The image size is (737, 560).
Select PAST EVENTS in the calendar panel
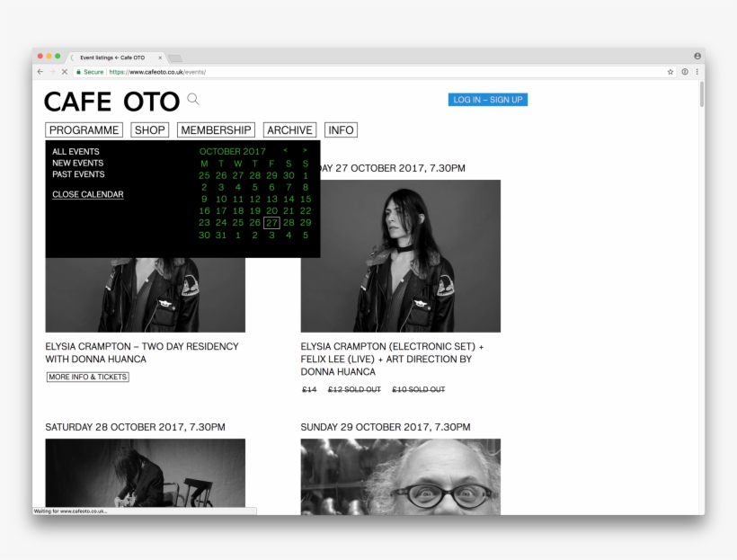pos(78,174)
